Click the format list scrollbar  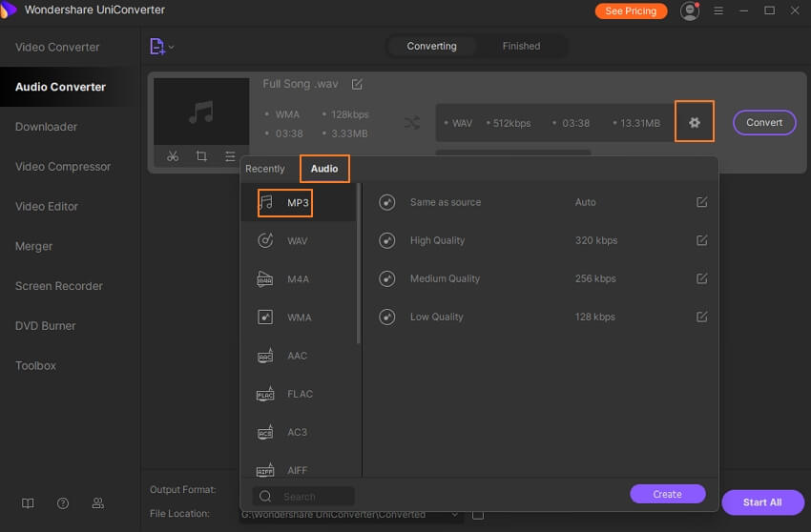359,264
